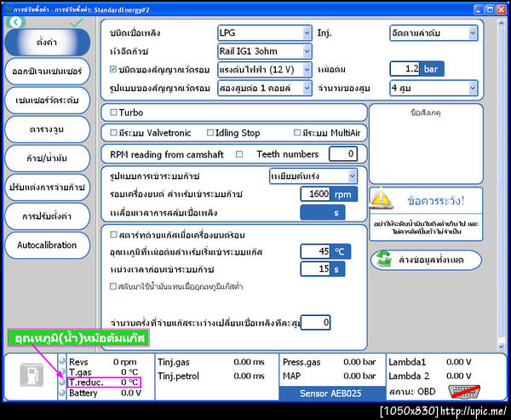Click the yellow warning triangle icon

pyautogui.click(x=381, y=198)
